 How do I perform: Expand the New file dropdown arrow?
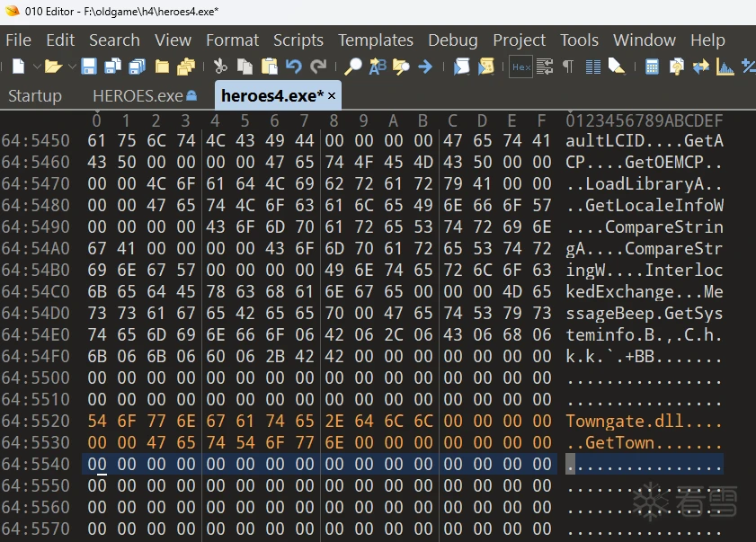click(37, 66)
